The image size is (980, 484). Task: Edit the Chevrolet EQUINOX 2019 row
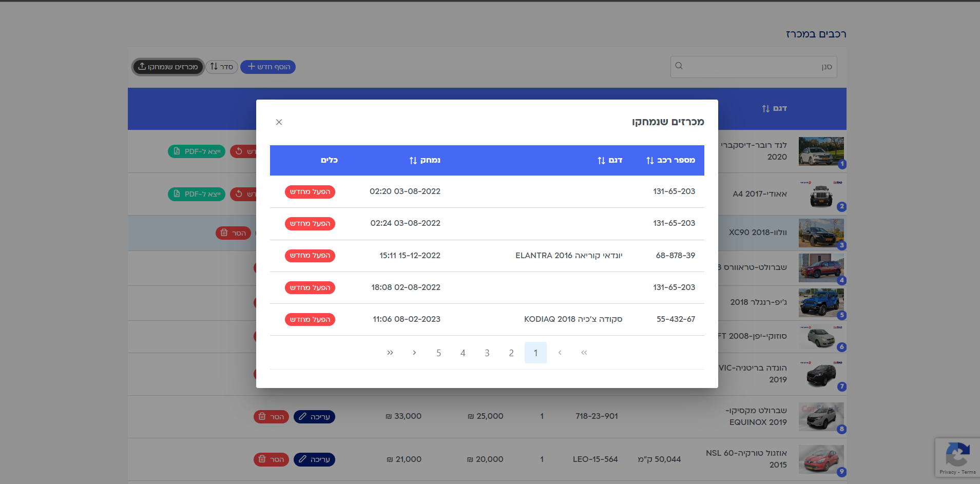314,417
